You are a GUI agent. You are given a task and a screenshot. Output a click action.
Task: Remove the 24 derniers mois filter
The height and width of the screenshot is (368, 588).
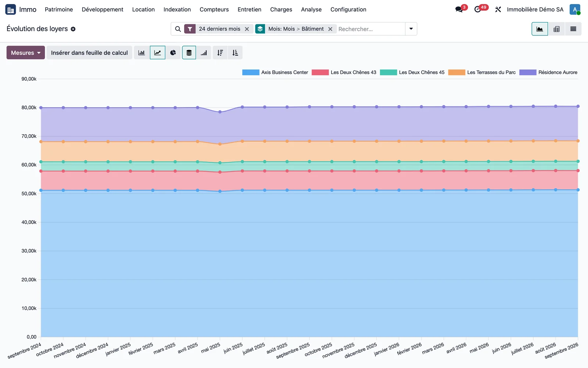(247, 29)
